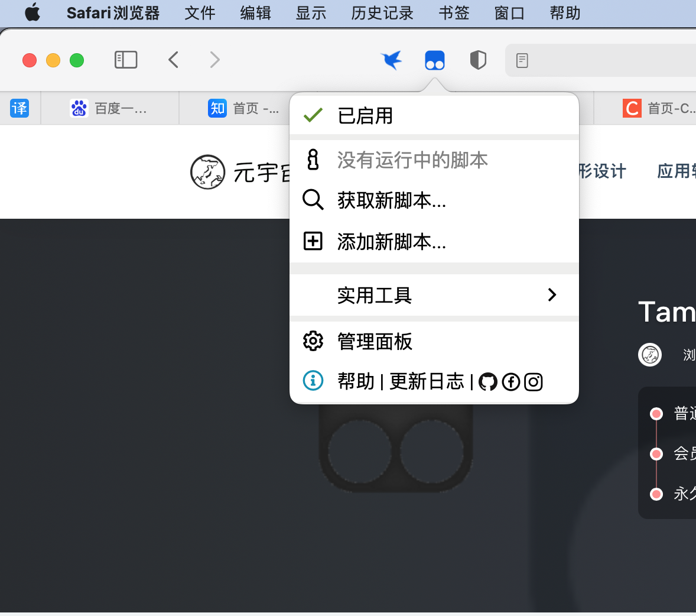Open Tampermonkey Facebook icon link
Image resolution: width=696 pixels, height=616 pixels.
click(510, 382)
